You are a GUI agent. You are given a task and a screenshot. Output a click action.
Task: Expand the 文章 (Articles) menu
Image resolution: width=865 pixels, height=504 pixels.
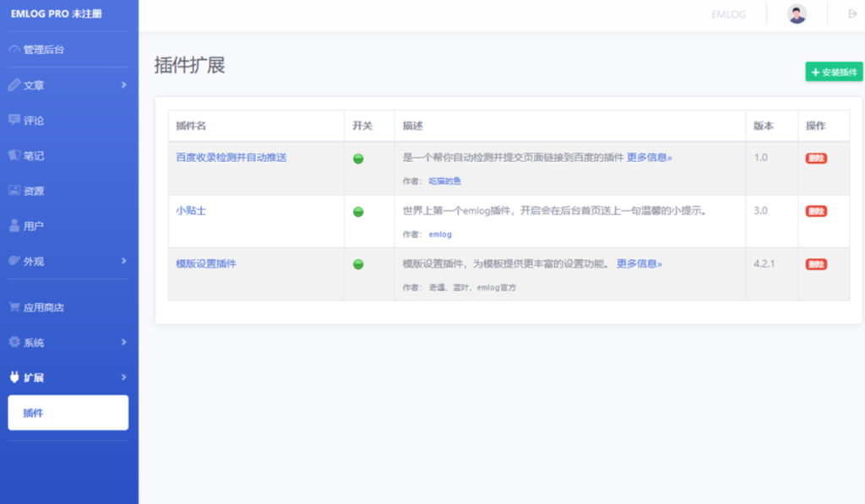[x=34, y=84]
